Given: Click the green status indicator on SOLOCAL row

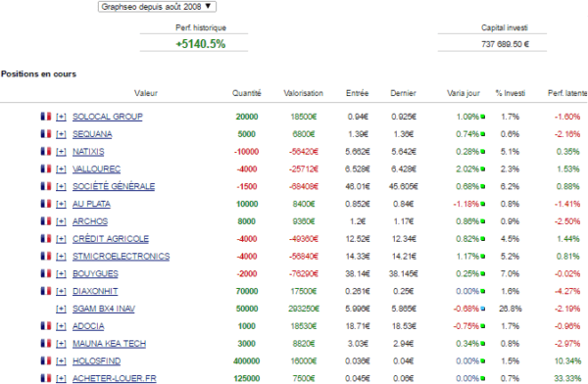Looking at the screenshot, I should coord(483,117).
